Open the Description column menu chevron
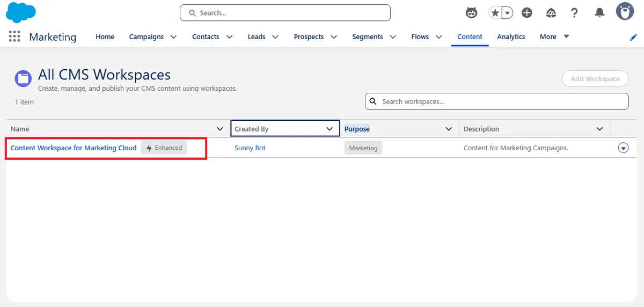The image size is (644, 307). click(x=600, y=129)
